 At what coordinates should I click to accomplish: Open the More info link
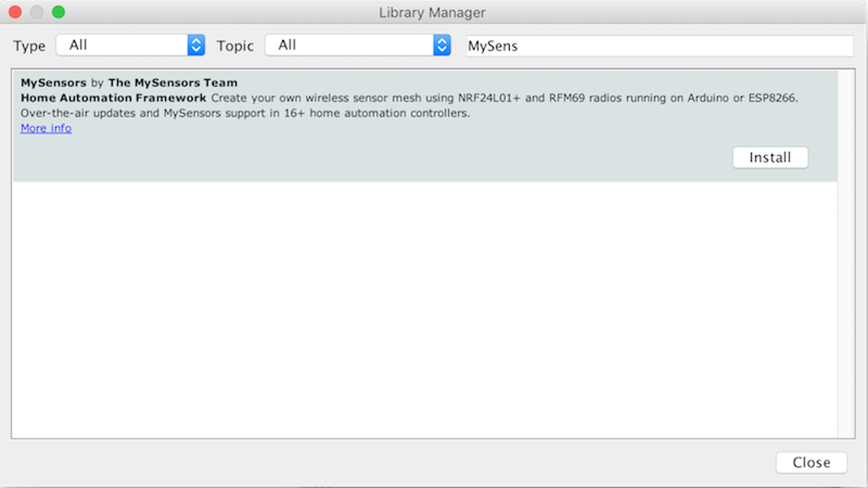click(x=46, y=128)
